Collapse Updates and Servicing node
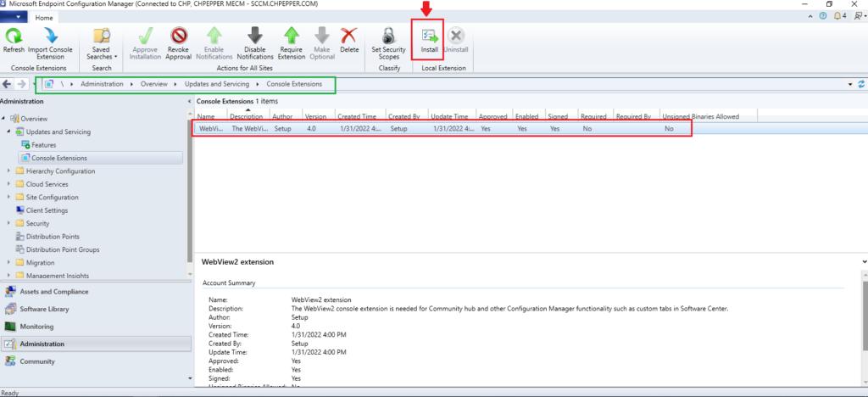 (x=10, y=131)
